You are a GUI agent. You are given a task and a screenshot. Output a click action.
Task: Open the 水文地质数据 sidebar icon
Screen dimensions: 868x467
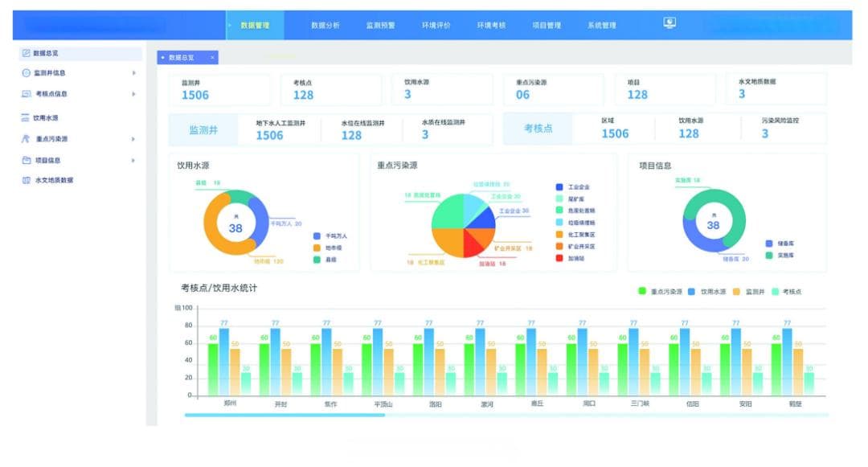pyautogui.click(x=26, y=180)
